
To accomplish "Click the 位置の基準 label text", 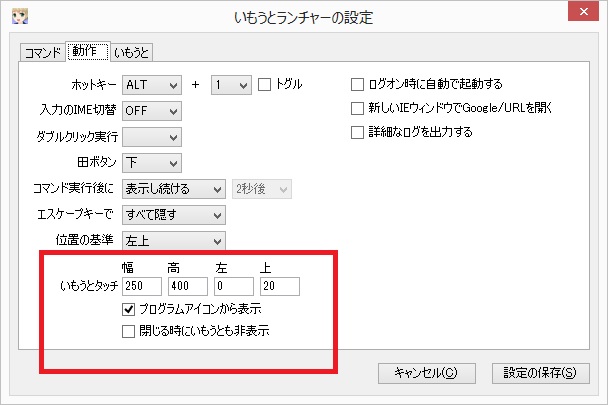I will (85, 240).
